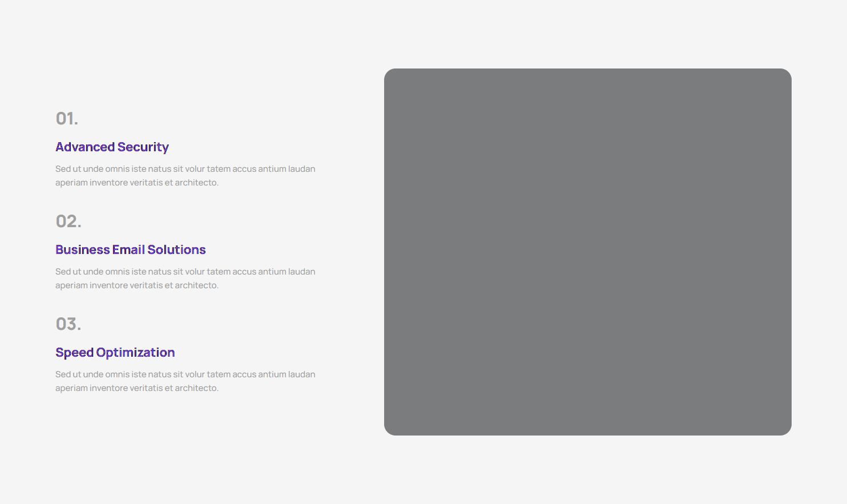The width and height of the screenshot is (847, 504).
Task: Click the "02." number label
Action: pos(68,221)
